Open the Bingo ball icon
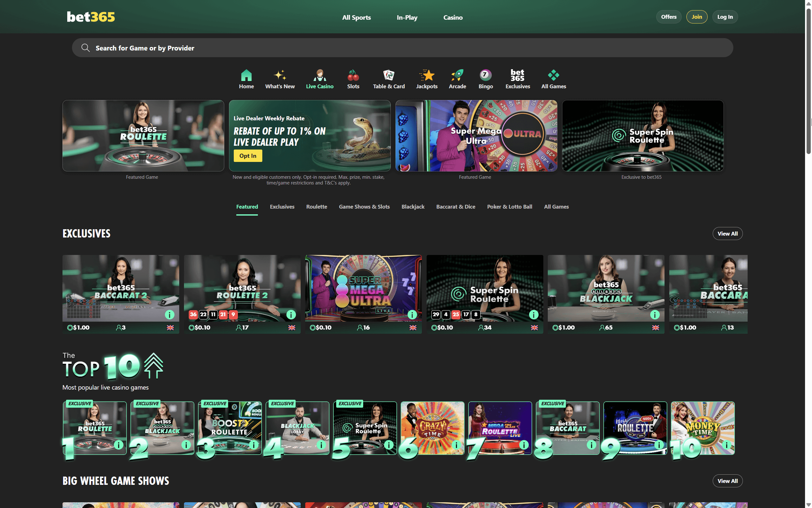 (486, 75)
